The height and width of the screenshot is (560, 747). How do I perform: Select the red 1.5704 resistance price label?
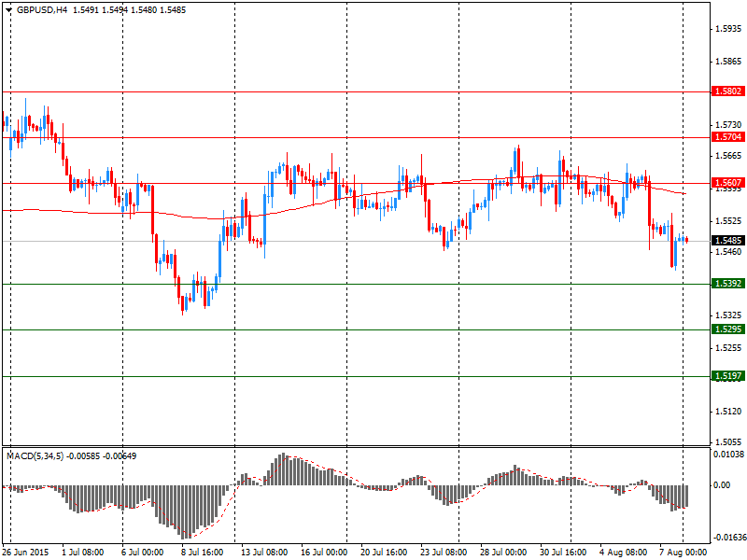point(728,137)
